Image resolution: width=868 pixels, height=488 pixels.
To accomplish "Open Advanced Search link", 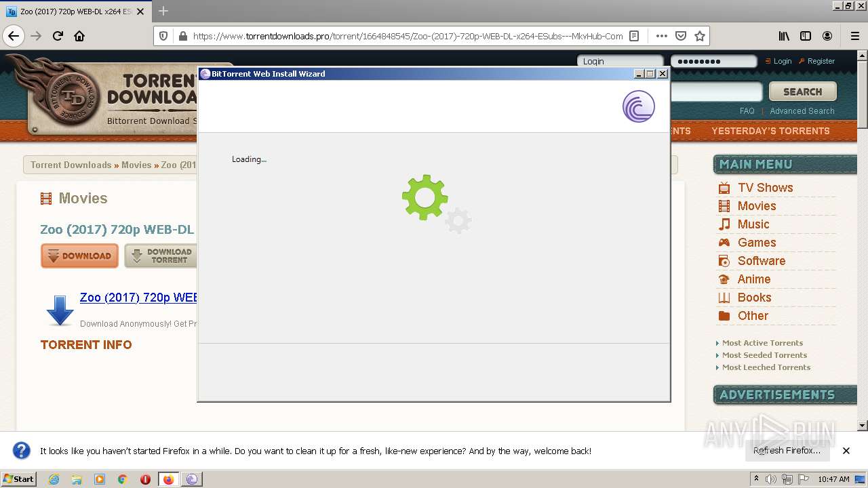I will (802, 110).
